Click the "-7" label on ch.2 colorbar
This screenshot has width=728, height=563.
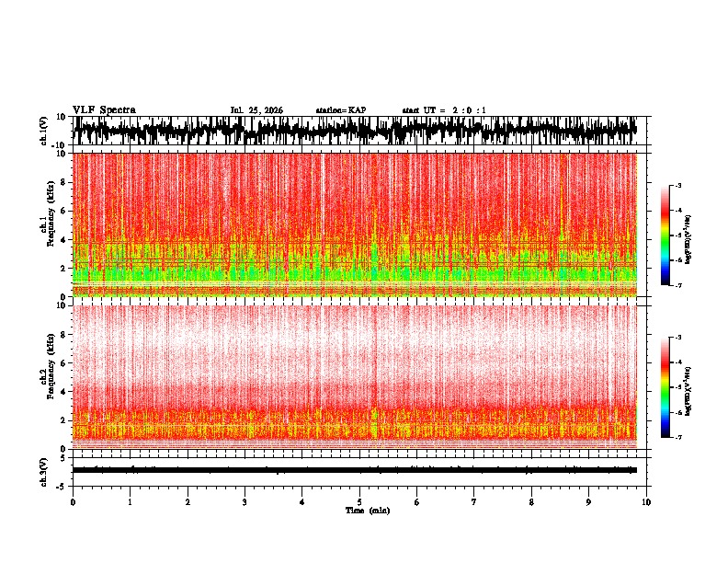point(678,437)
